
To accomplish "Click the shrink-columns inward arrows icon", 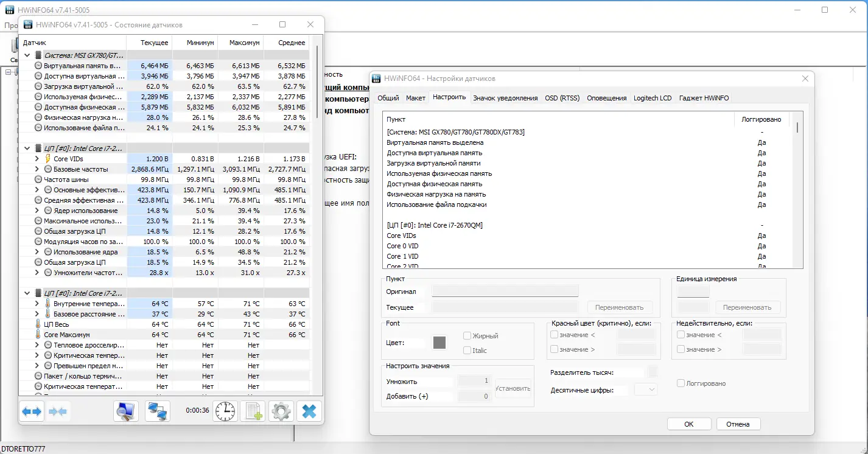I will point(58,411).
